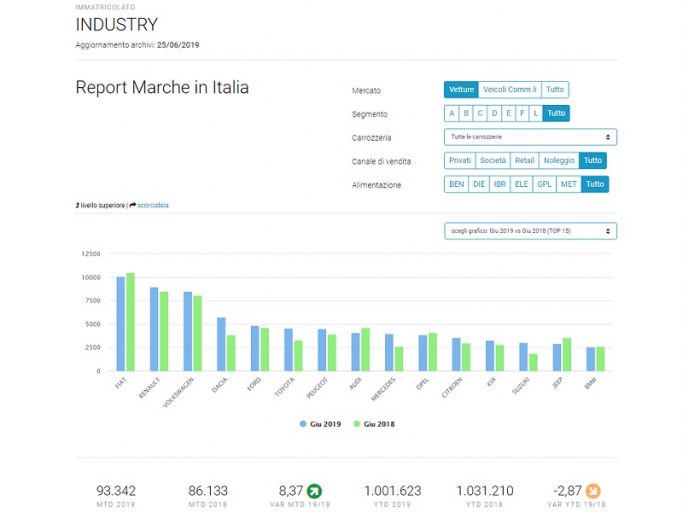Select Tutto in the Alimentazione row
The height and width of the screenshot is (512, 683).
point(595,184)
